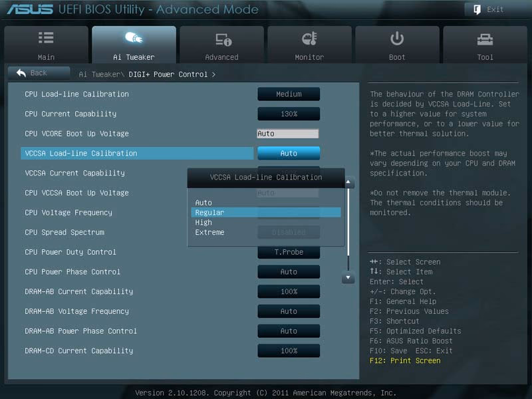Select the highlighted VCCSA Load-line Calibration row
532x399 pixels.
point(137,153)
